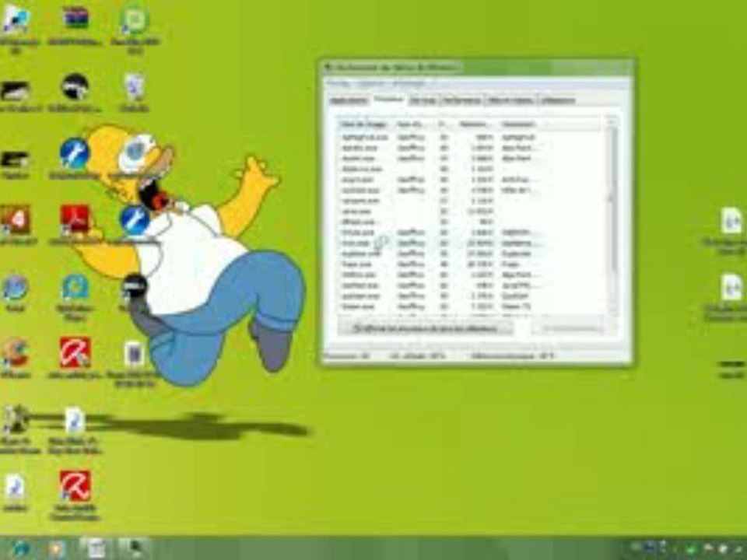747x560 pixels.
Task: Open the Fichier menu in Task Manager
Action: (x=338, y=84)
